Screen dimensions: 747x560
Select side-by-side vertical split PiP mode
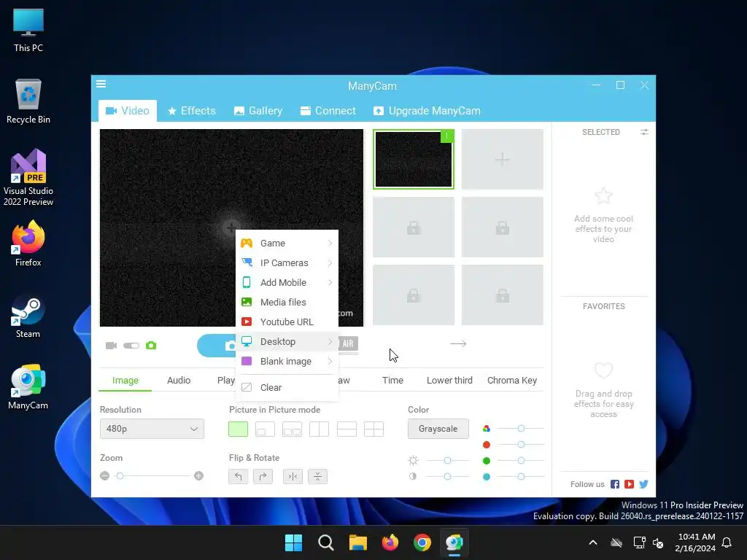point(320,429)
